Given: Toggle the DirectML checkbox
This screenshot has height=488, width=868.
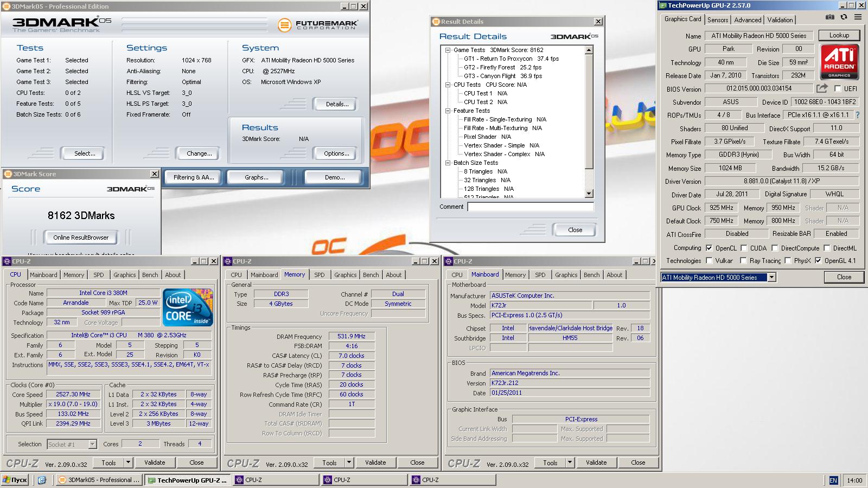Looking at the screenshot, I should [827, 248].
